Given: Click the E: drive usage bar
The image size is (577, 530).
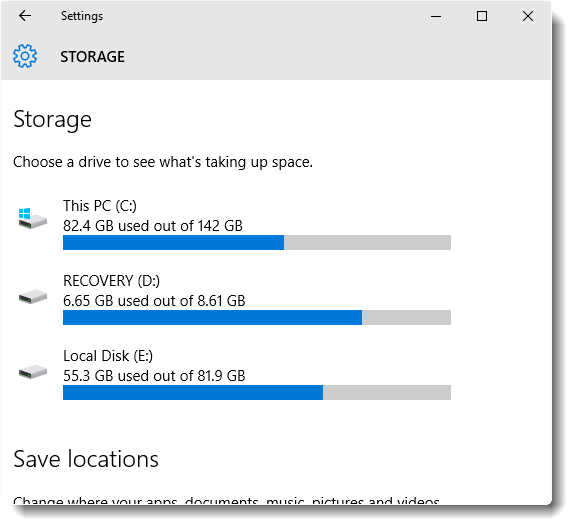Looking at the screenshot, I should (x=257, y=393).
